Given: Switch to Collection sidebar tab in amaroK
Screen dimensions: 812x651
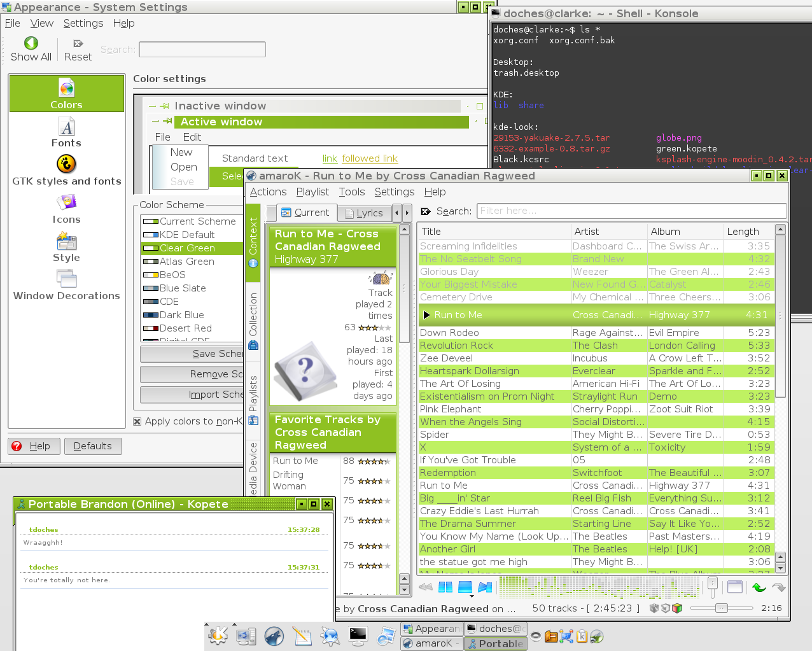Looking at the screenshot, I should tap(253, 321).
